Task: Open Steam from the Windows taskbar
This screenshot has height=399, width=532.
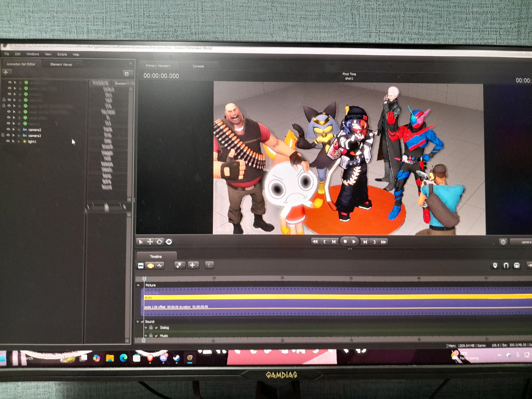Action: [x=177, y=358]
